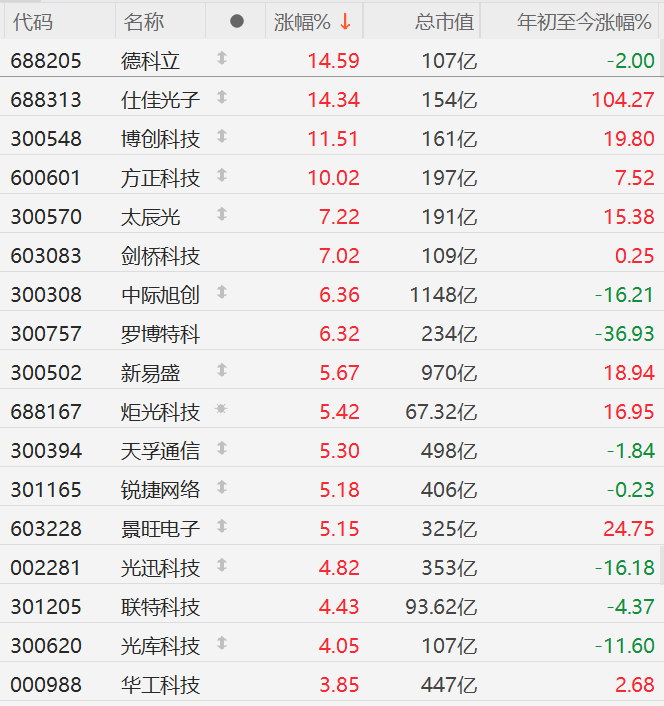
Task: Select stock name 博创科技
Action: 160,139
